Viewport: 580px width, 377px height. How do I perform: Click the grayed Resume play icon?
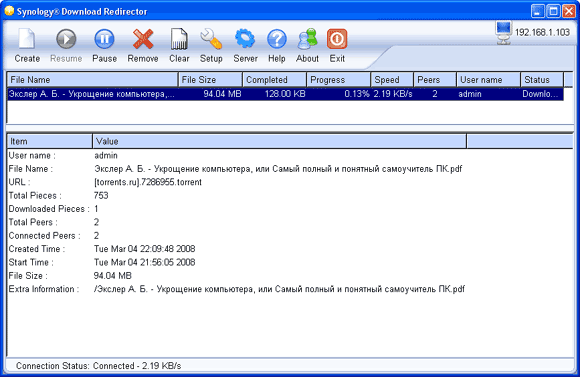(66, 39)
